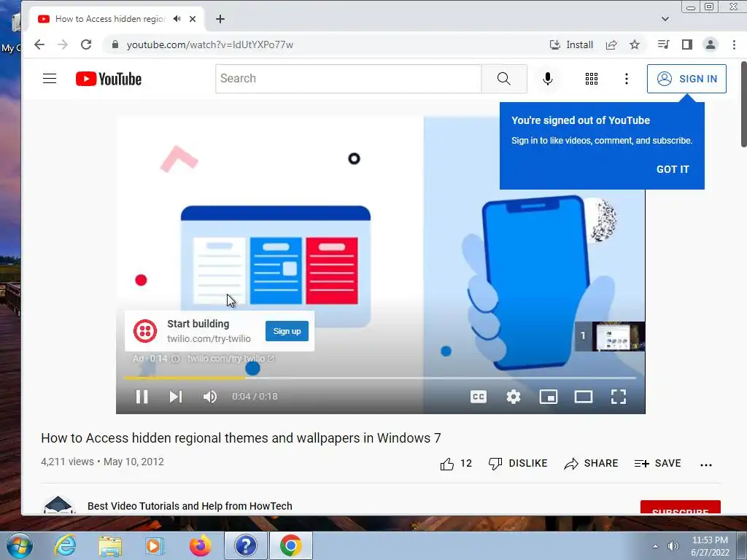Enter full screen in the video player
This screenshot has height=560, width=747.
pos(619,397)
